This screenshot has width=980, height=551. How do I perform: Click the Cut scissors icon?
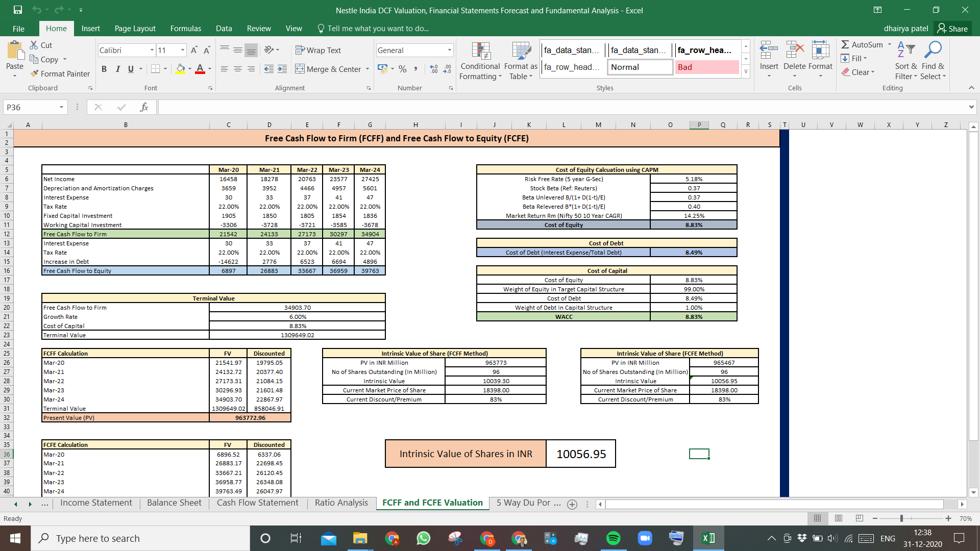coord(34,45)
